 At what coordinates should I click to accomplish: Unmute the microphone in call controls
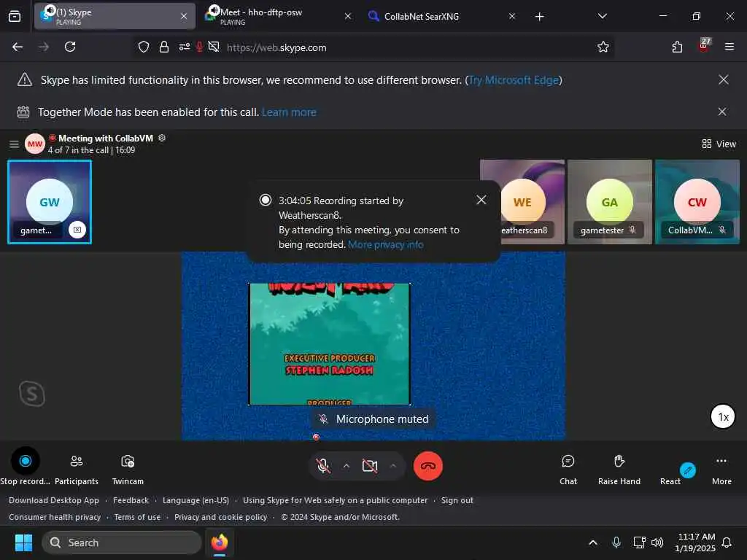coord(323,466)
